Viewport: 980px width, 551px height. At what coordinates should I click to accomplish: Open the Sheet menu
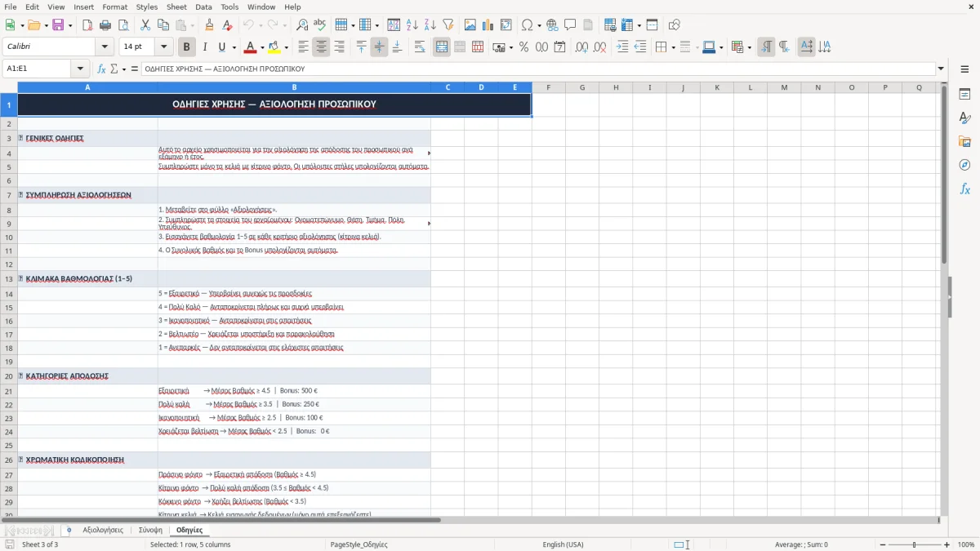(x=176, y=7)
